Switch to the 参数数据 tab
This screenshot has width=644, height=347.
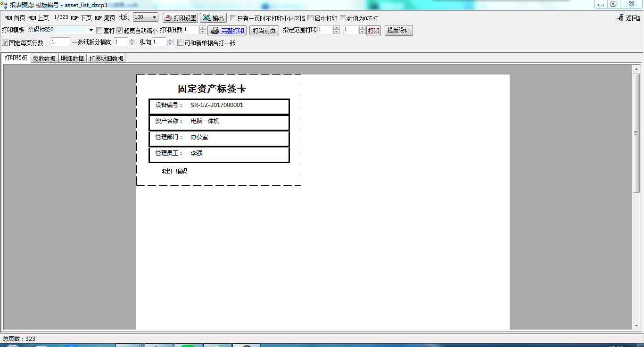click(44, 58)
